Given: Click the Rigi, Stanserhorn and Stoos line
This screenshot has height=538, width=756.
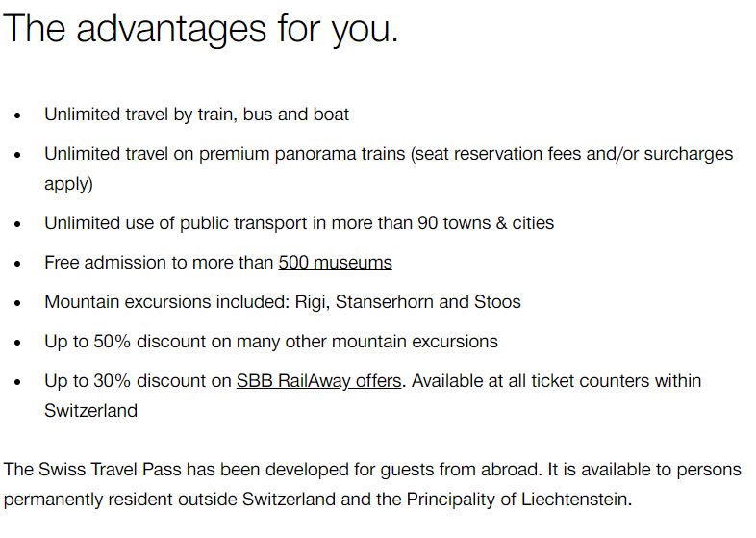Looking at the screenshot, I should point(282,302).
